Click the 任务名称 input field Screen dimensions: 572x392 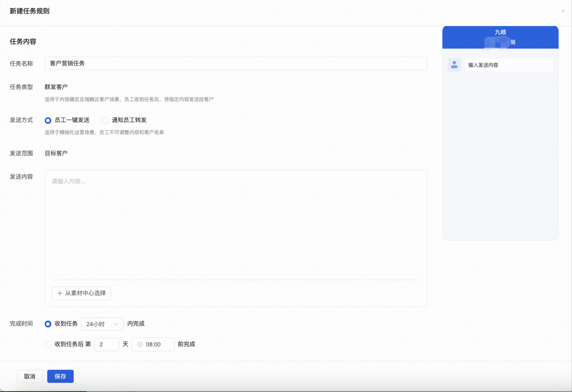236,63
